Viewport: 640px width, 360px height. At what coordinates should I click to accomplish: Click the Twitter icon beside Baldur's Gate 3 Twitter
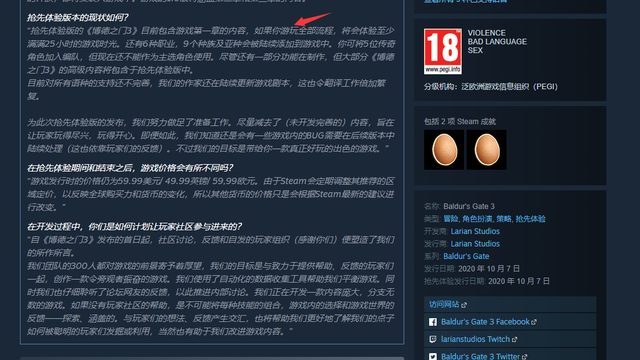pos(433,356)
